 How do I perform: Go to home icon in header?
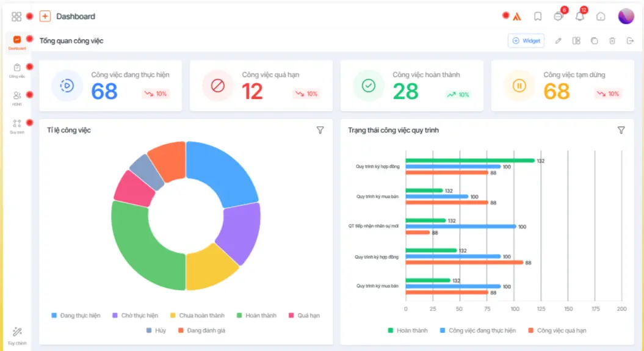[601, 16]
